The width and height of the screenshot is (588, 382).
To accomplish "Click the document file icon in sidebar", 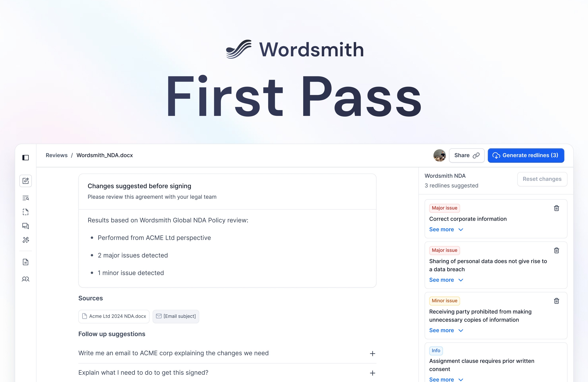I will pos(26,262).
